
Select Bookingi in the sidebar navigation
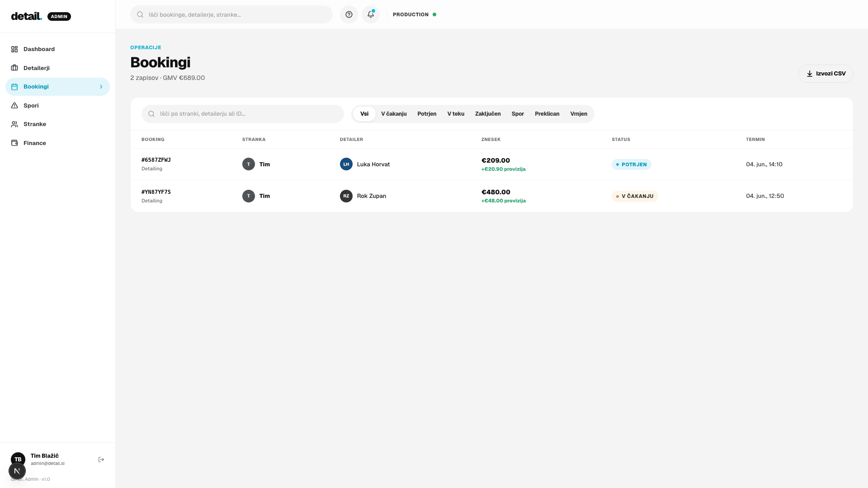click(57, 86)
